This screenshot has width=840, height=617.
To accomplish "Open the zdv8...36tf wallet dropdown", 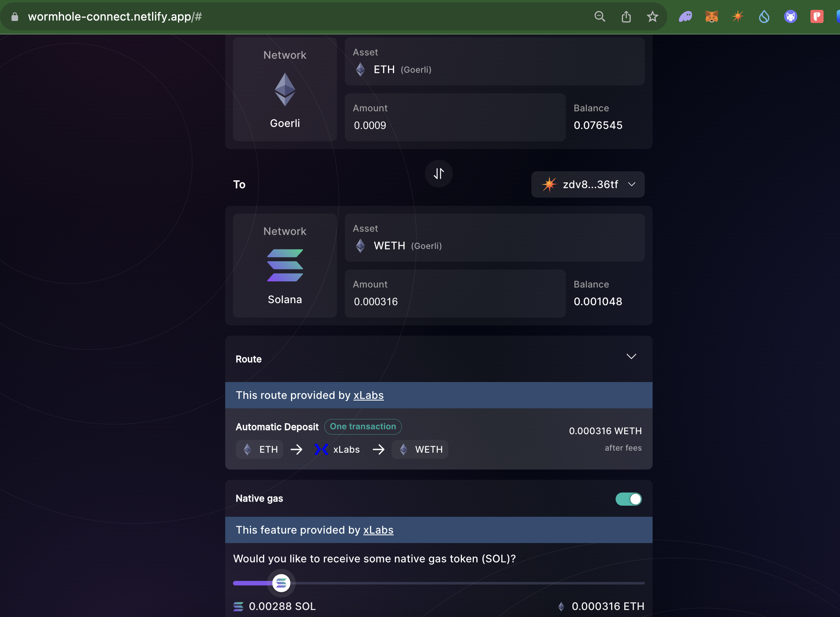I will 588,184.
